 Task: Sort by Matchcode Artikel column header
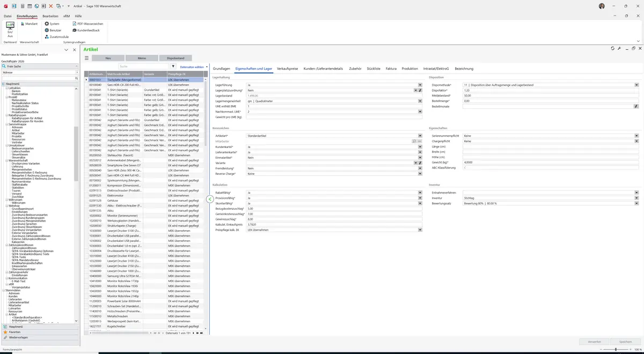(125, 74)
